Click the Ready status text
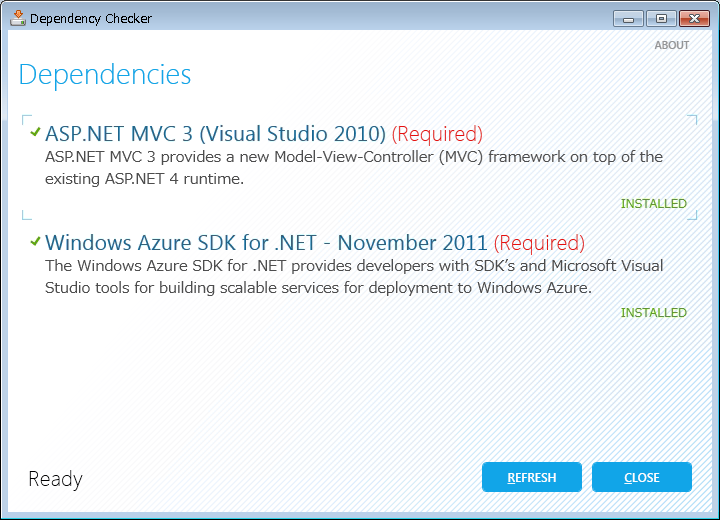This screenshot has height=520, width=720. tap(56, 479)
